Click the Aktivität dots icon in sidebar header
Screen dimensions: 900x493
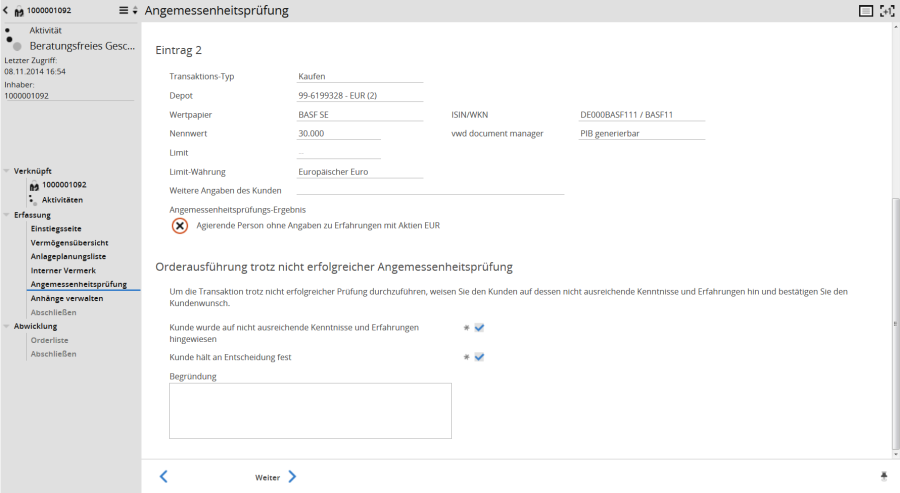(x=13, y=38)
